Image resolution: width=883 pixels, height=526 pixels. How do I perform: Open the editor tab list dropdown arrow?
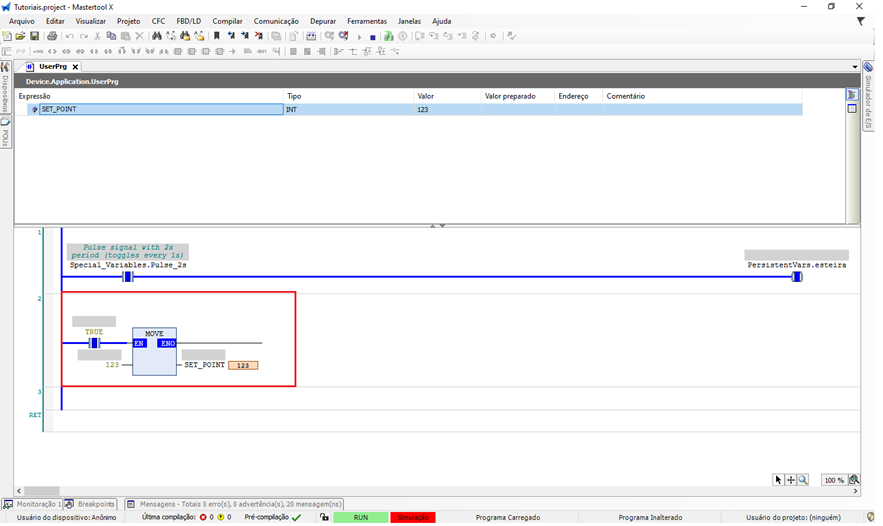pyautogui.click(x=854, y=67)
